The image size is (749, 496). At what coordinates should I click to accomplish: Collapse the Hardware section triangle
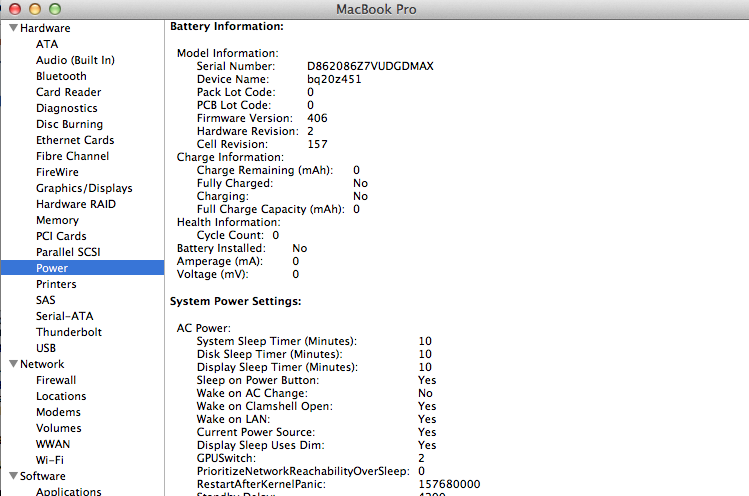[x=13, y=28]
